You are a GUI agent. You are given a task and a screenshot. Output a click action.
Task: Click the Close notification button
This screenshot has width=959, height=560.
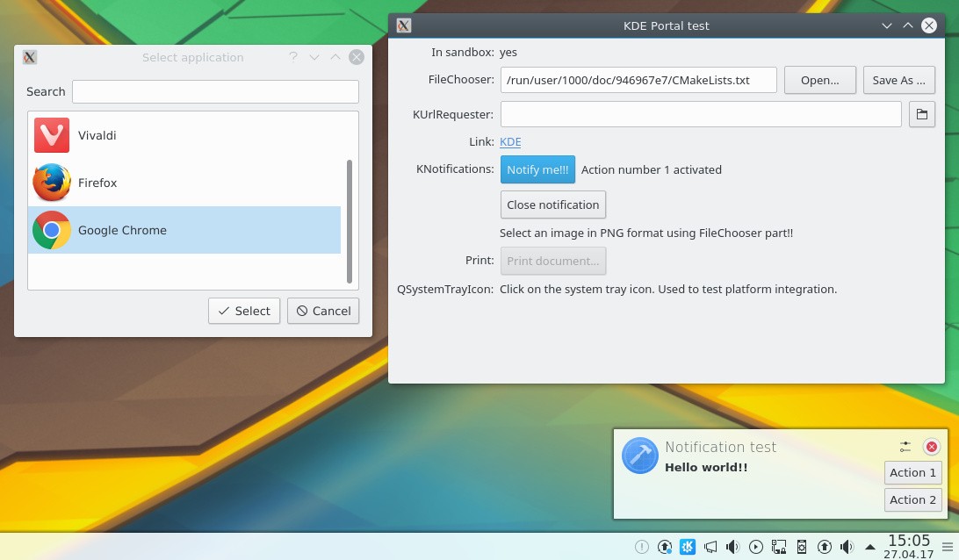tap(552, 205)
